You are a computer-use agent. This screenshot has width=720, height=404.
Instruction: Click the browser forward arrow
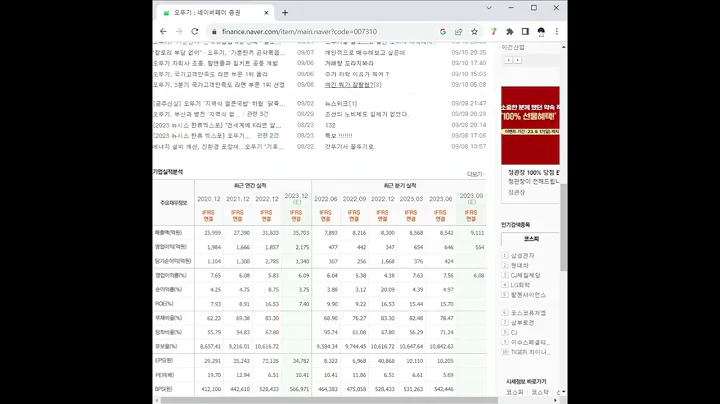click(x=179, y=32)
